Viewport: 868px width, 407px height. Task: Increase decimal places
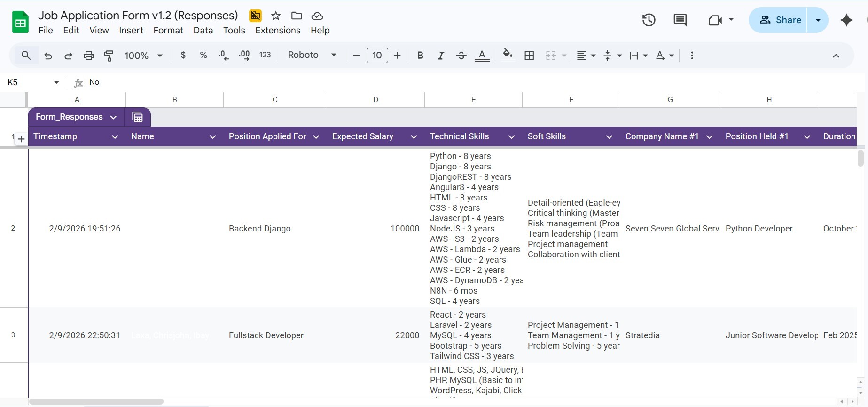click(x=244, y=56)
